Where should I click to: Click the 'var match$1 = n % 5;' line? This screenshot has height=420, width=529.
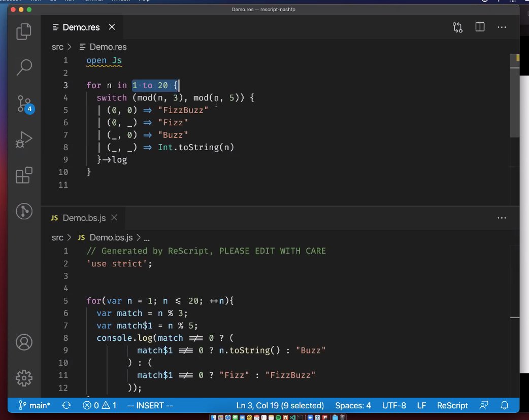(147, 326)
